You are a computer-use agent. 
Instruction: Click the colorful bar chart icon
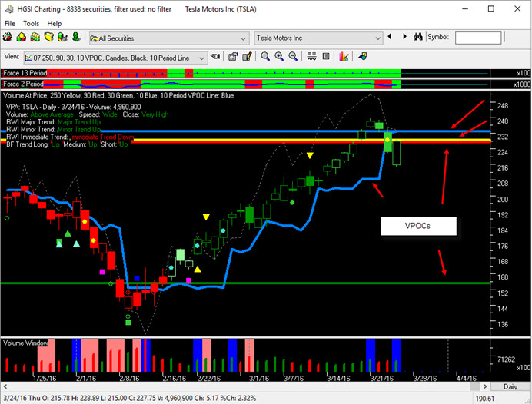(344, 57)
